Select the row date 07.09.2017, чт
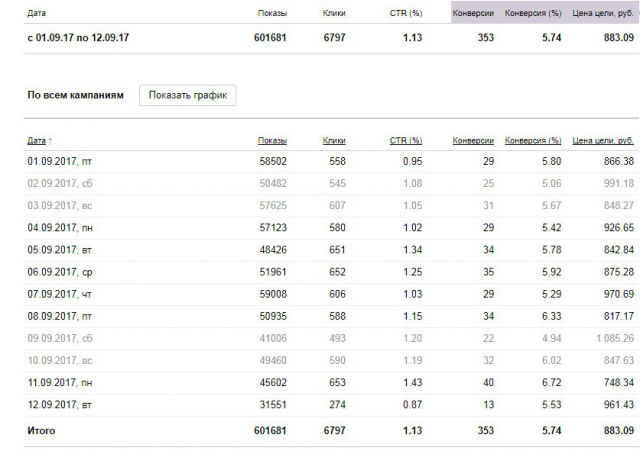The width and height of the screenshot is (640, 454). pyautogui.click(x=60, y=294)
